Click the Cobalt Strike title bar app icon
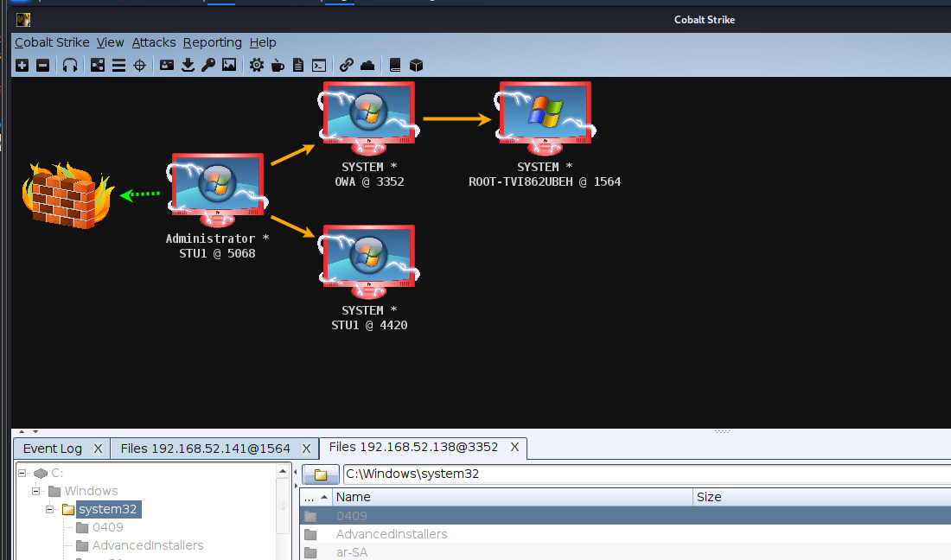The image size is (951, 560). 23,20
